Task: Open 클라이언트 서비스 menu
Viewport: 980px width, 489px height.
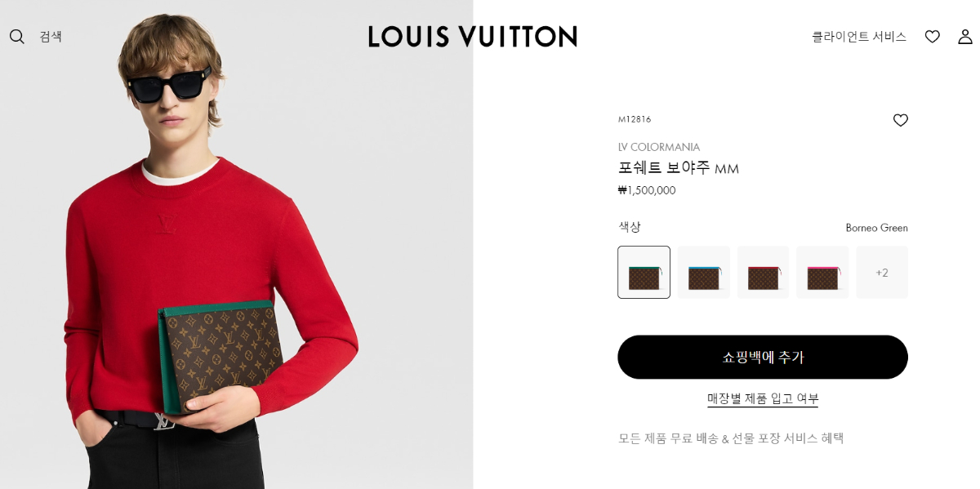Action: (859, 37)
